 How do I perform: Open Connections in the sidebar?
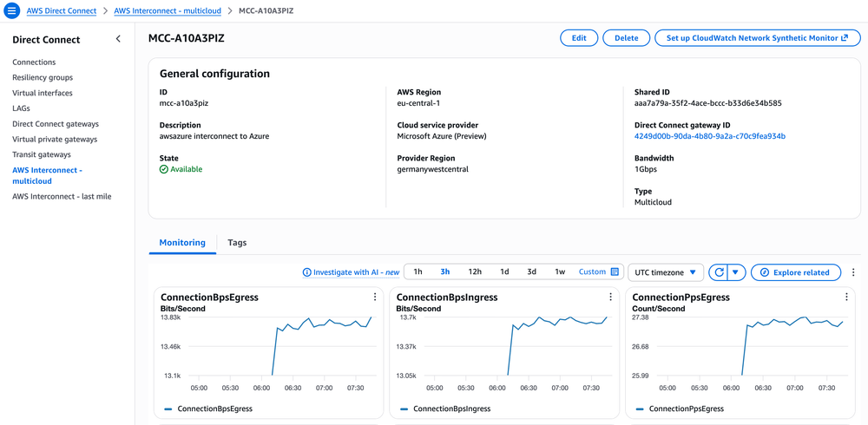[x=34, y=62]
